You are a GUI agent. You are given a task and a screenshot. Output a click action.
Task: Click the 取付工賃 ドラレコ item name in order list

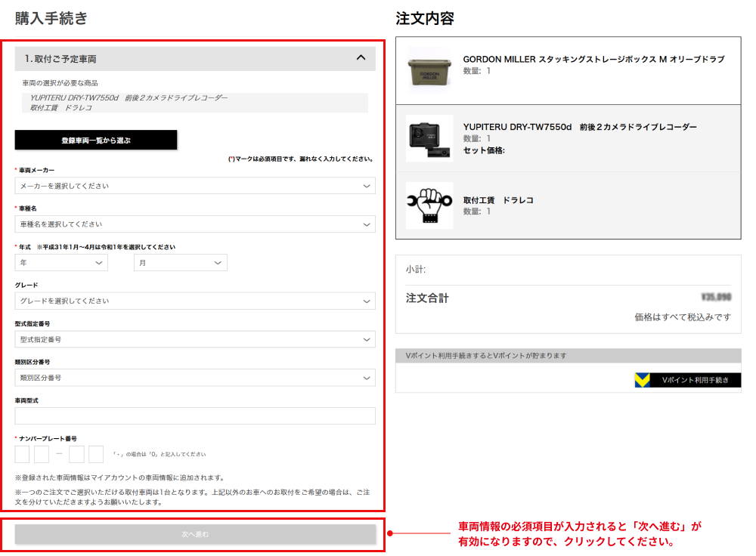(x=498, y=200)
